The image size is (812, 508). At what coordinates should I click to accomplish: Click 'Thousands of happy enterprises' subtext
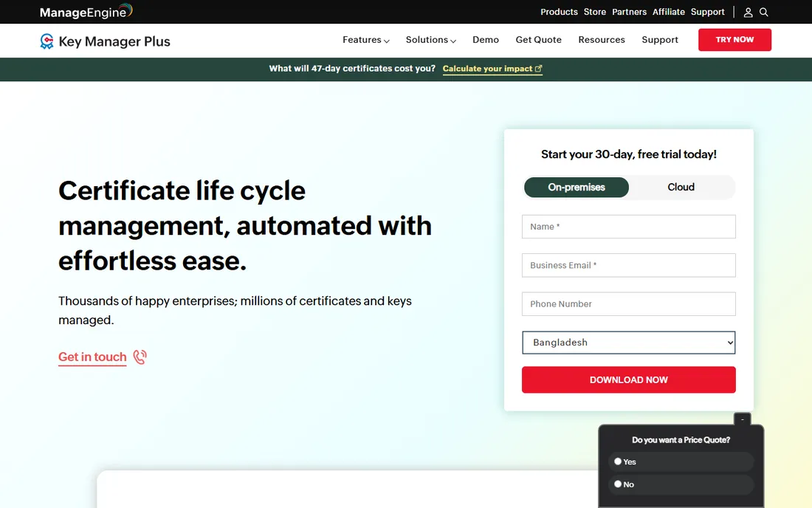pos(235,310)
